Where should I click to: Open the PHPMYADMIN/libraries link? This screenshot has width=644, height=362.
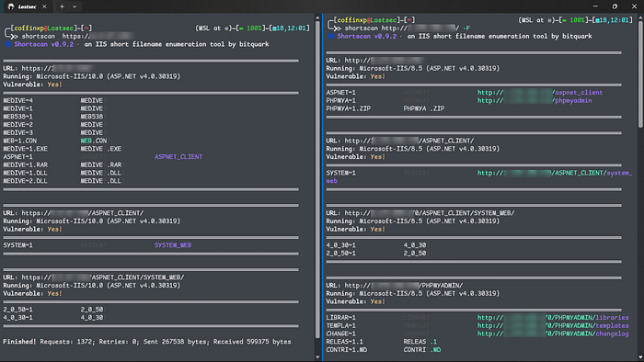pyautogui.click(x=553, y=318)
